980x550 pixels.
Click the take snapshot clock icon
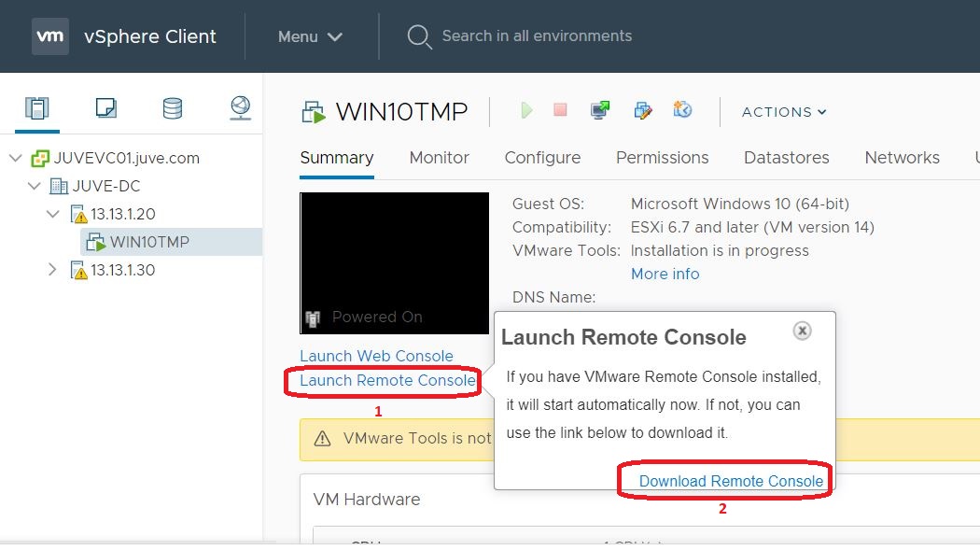coord(682,110)
